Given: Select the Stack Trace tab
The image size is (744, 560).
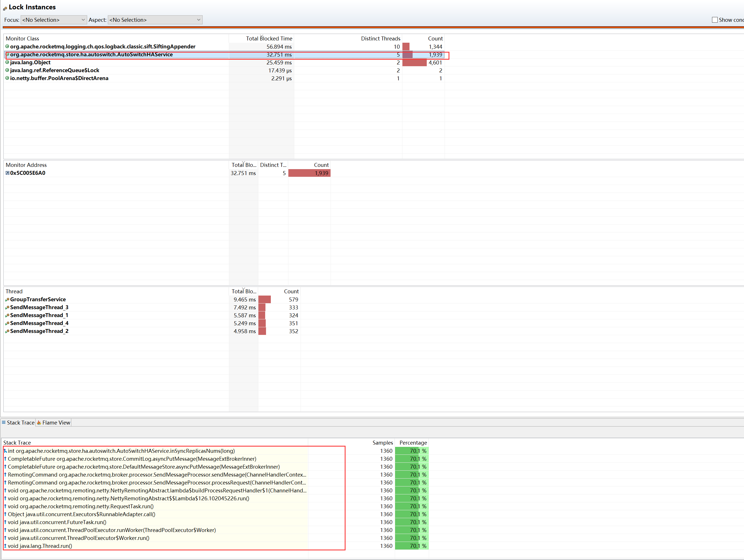Looking at the screenshot, I should coord(20,423).
